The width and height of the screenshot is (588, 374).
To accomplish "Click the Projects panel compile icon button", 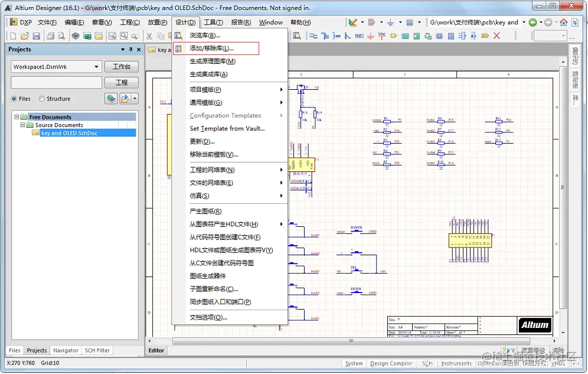I will (111, 99).
